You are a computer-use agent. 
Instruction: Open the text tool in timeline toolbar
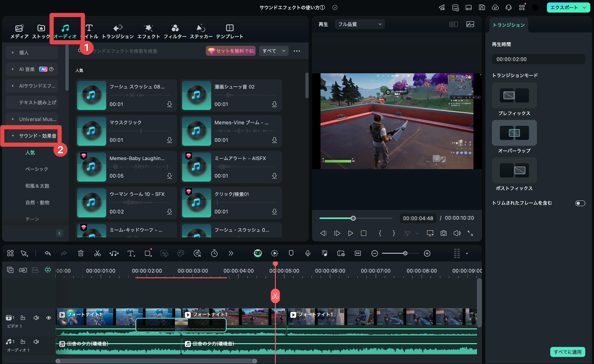pyautogui.click(x=131, y=253)
